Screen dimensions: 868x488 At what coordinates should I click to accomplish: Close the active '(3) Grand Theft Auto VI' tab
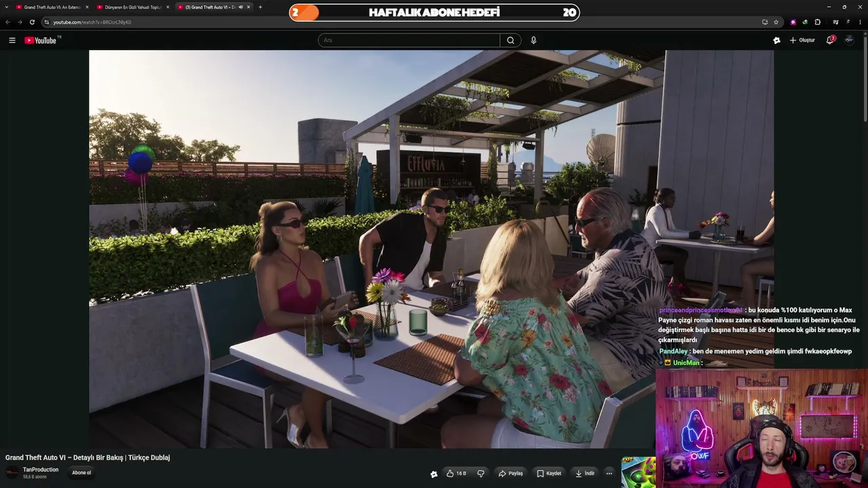pyautogui.click(x=249, y=7)
